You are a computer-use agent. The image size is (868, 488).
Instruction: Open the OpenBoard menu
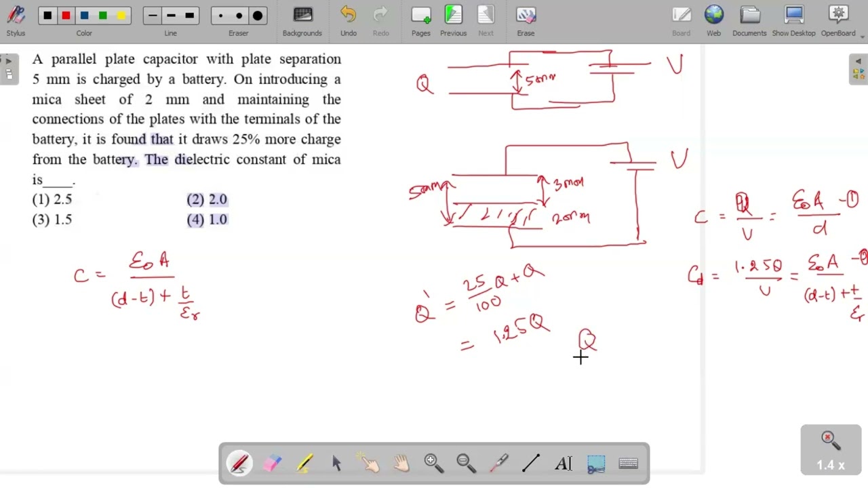(x=839, y=21)
